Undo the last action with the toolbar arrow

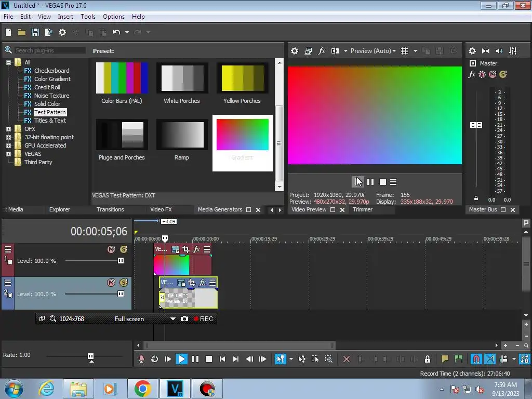click(x=116, y=32)
